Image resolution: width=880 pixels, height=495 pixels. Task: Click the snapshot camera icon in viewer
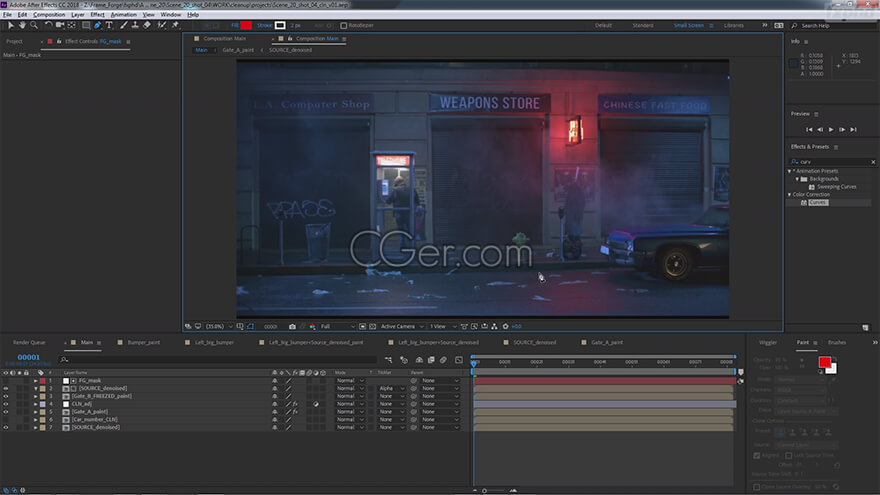click(292, 327)
